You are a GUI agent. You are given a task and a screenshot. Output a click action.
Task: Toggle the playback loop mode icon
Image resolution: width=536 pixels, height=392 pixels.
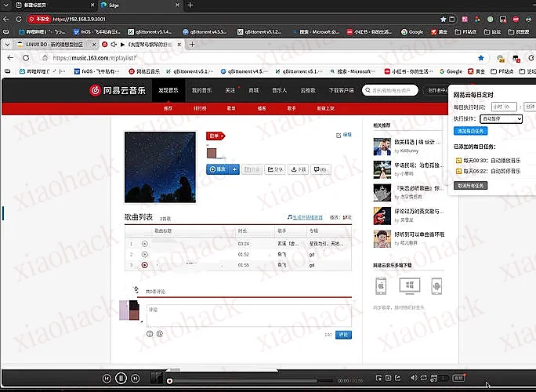(x=424, y=379)
